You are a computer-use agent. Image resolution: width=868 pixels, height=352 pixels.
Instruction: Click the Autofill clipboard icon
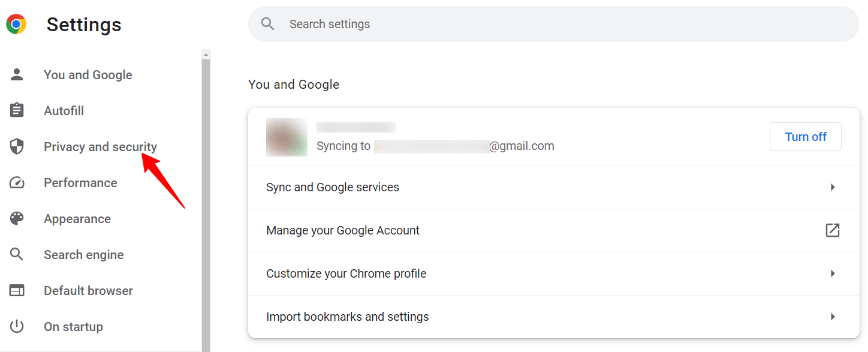pos(17,110)
